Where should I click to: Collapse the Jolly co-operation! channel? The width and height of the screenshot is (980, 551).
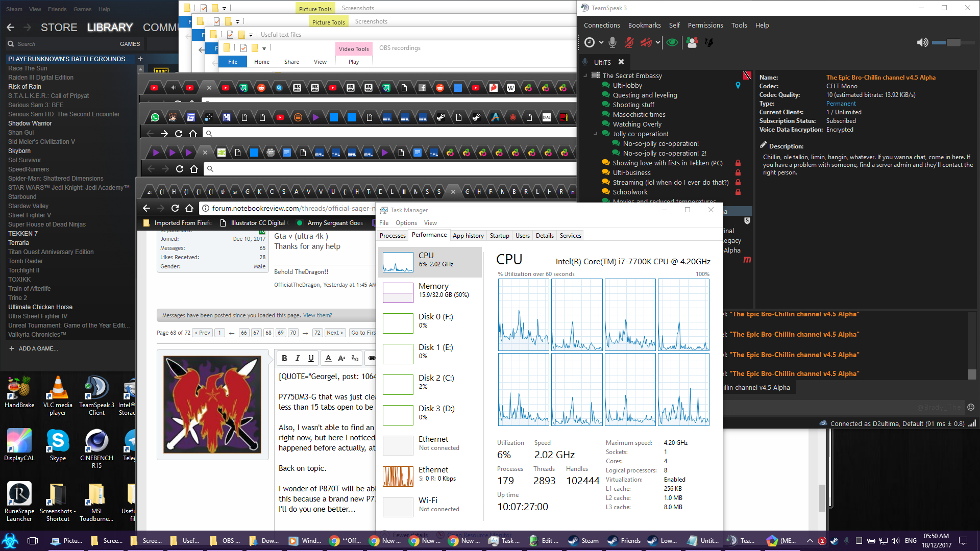pyautogui.click(x=596, y=134)
